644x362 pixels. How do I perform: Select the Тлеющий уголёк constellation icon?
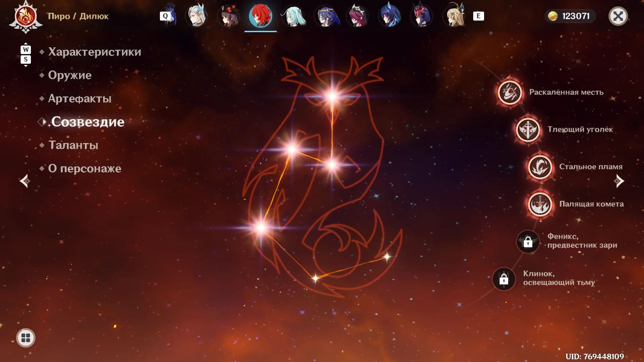(x=528, y=130)
